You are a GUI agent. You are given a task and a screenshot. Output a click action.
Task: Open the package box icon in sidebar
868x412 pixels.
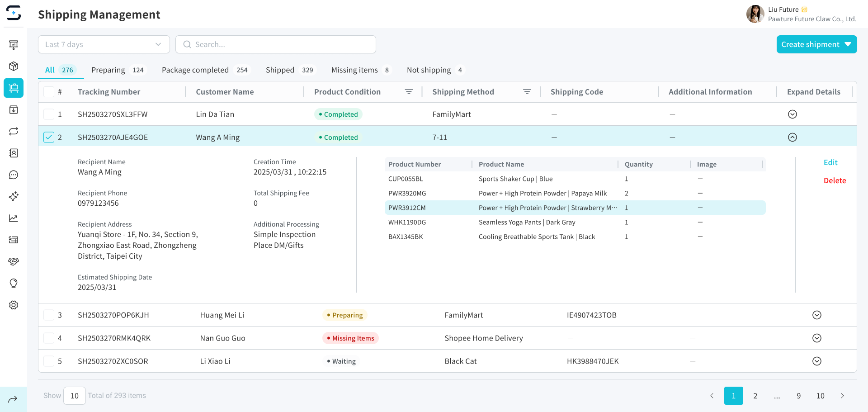(14, 66)
